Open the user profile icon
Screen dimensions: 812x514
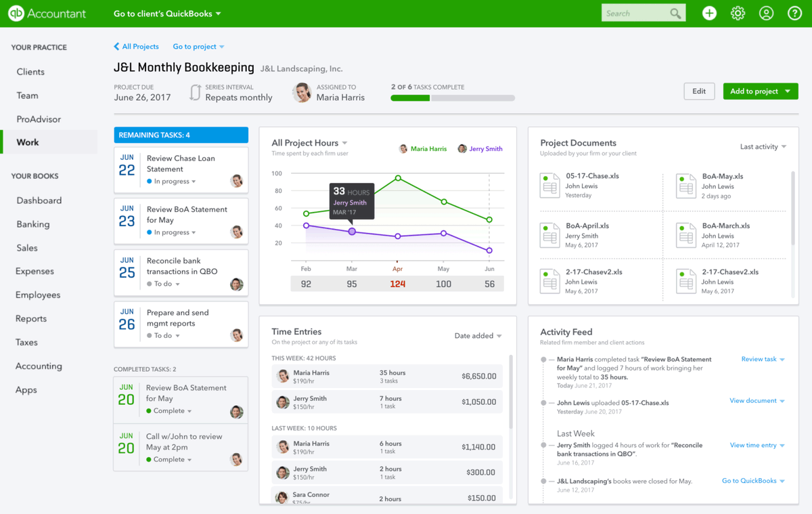click(766, 14)
